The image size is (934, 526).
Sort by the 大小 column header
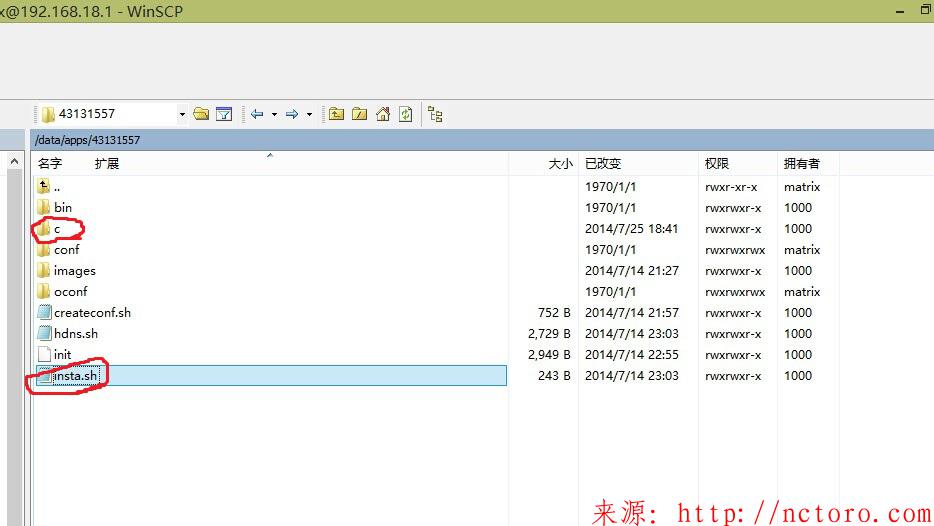click(561, 163)
